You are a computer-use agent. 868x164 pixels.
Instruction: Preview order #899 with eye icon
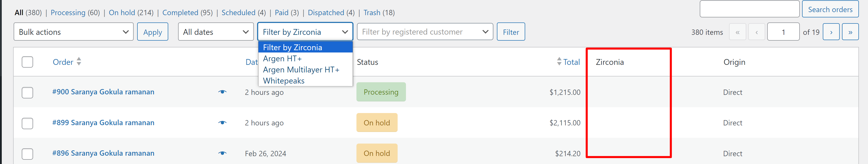coord(222,123)
